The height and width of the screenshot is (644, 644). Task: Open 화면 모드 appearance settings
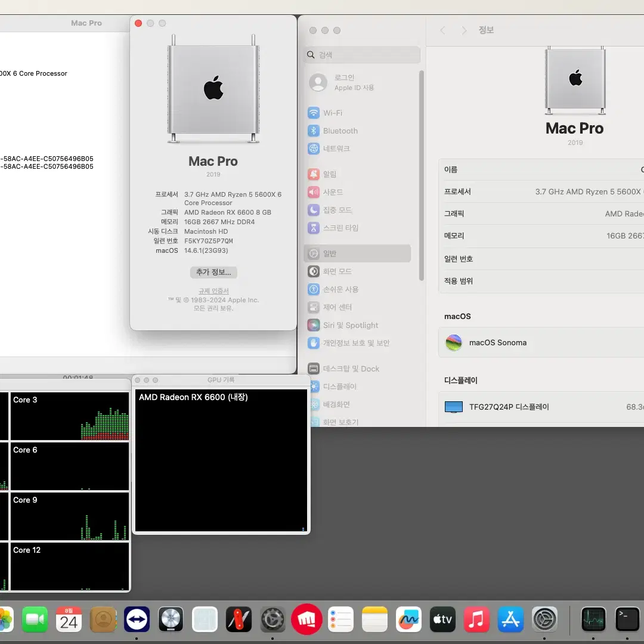(x=357, y=271)
